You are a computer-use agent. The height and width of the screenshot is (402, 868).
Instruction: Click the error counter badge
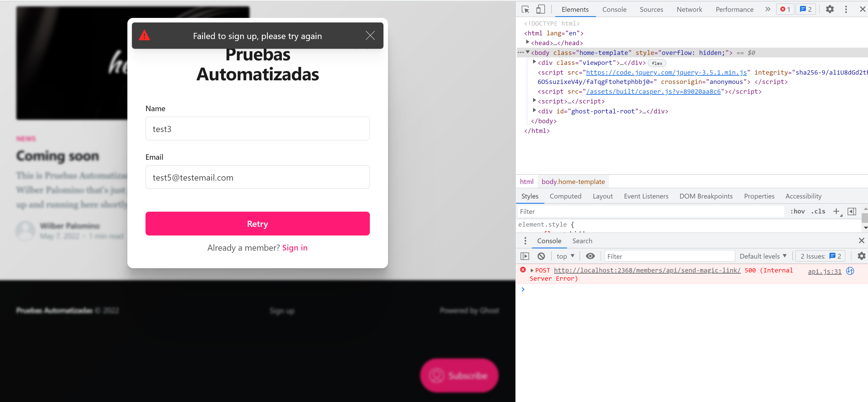(785, 9)
